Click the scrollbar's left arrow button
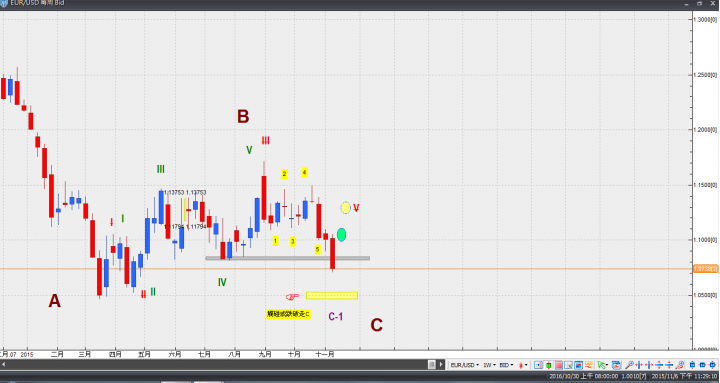720x383 pixels. pos(3,365)
